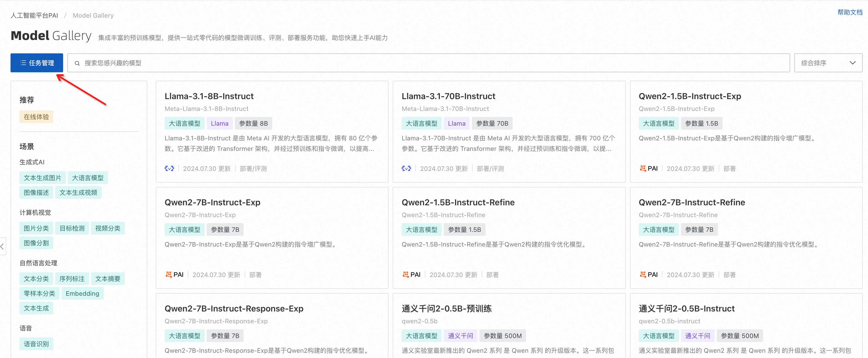
Task: Expand sort options using the chevron arrow
Action: pyautogui.click(x=852, y=63)
